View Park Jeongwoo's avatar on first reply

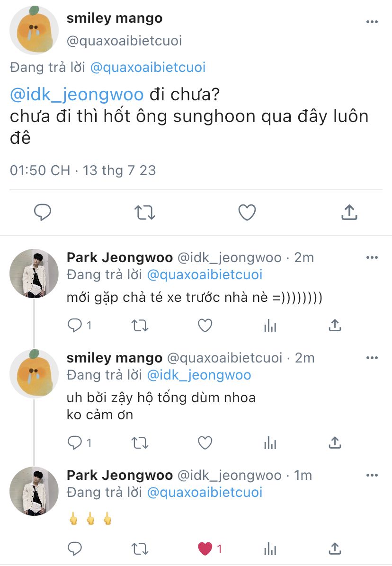coord(34,273)
